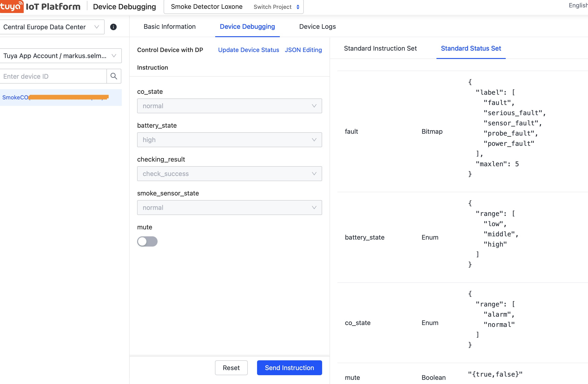Open the JSON Editing link

(x=303, y=50)
